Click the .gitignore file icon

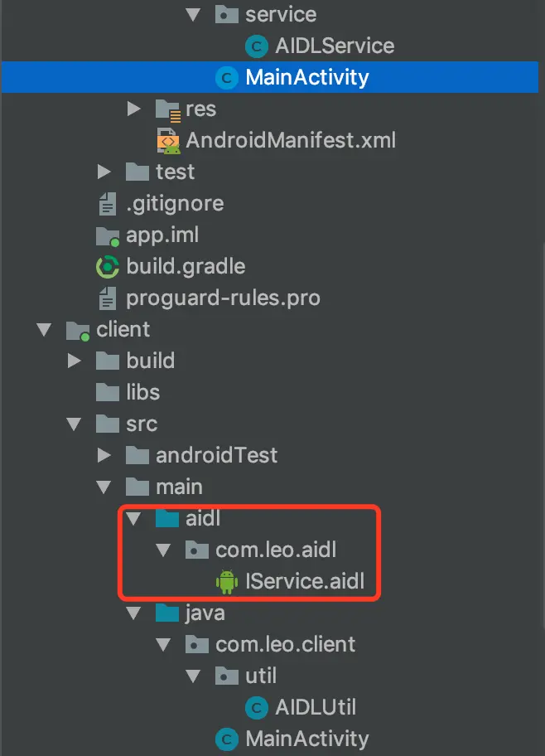(108, 203)
